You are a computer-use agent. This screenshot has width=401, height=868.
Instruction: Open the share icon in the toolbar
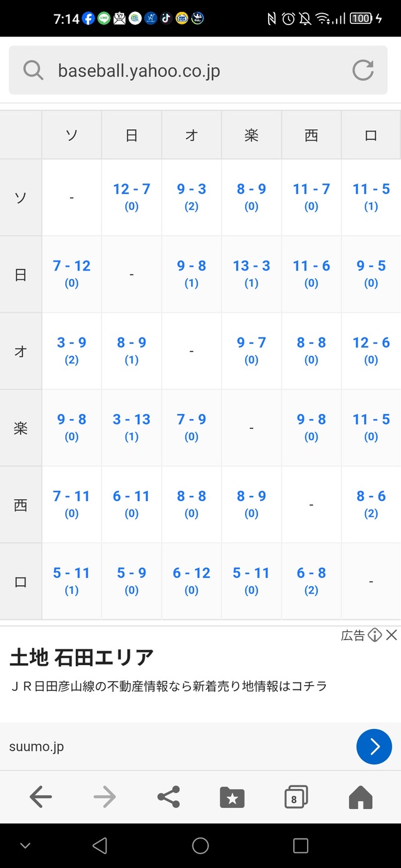[x=169, y=797]
